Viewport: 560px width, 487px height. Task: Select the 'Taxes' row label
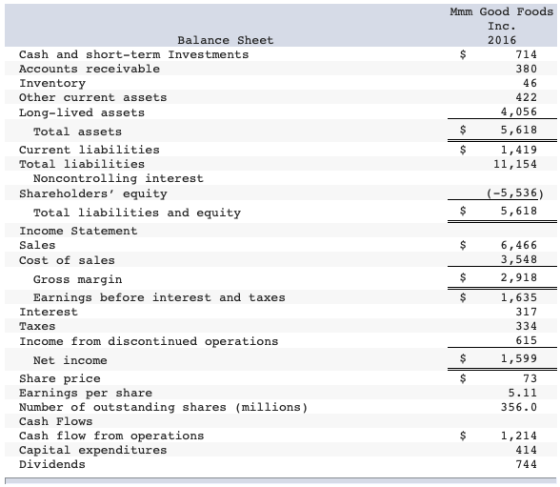[37, 326]
